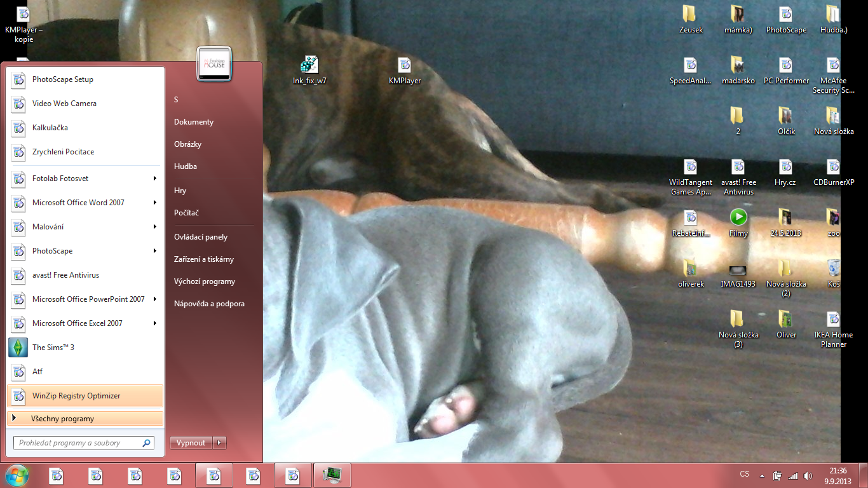Image resolution: width=868 pixels, height=488 pixels.
Task: Expand PowerPoint 2007 recent files arrow
Action: click(x=154, y=299)
